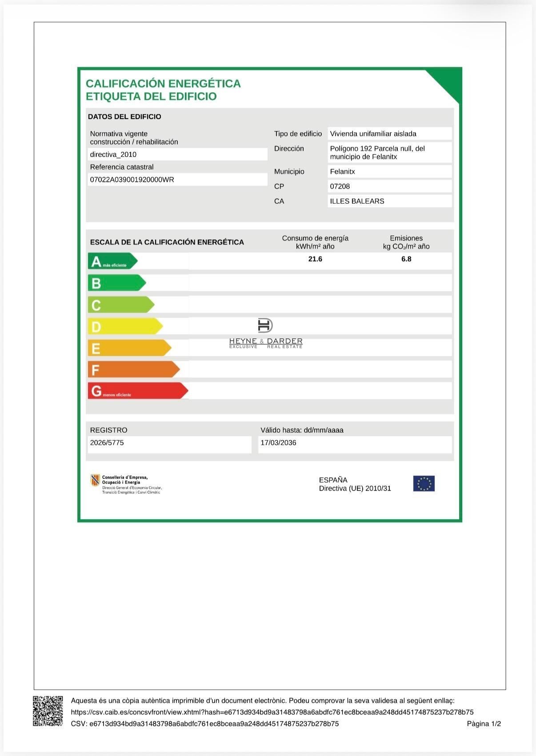Click the energy consumption value 21.6

pyautogui.click(x=315, y=259)
